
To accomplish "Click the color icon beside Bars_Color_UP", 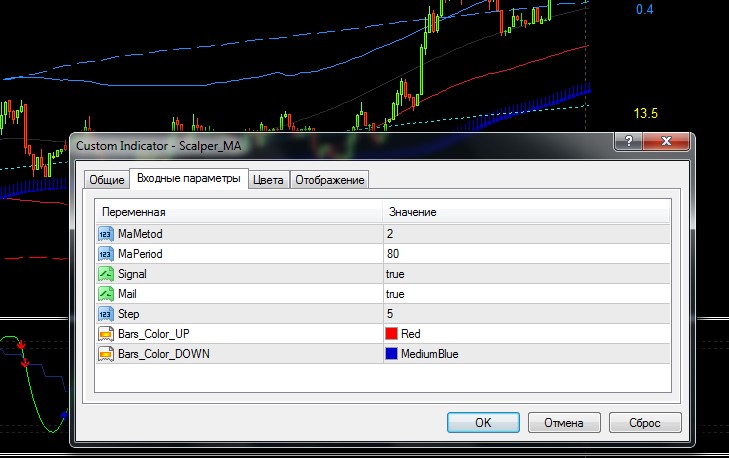I will tap(106, 334).
